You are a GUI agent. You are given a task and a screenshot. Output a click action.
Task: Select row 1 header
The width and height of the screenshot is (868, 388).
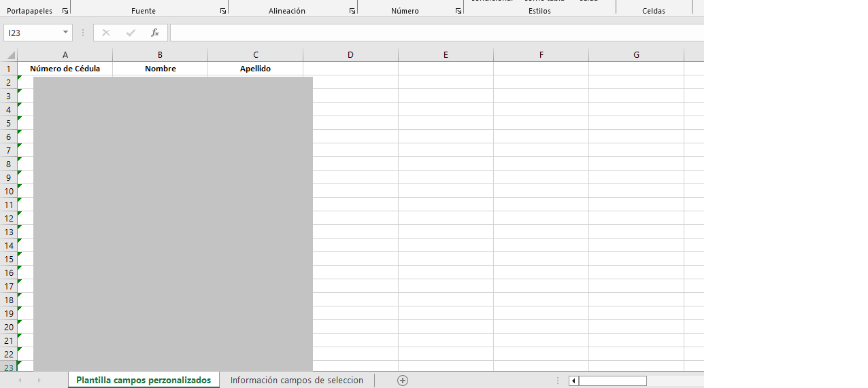9,69
